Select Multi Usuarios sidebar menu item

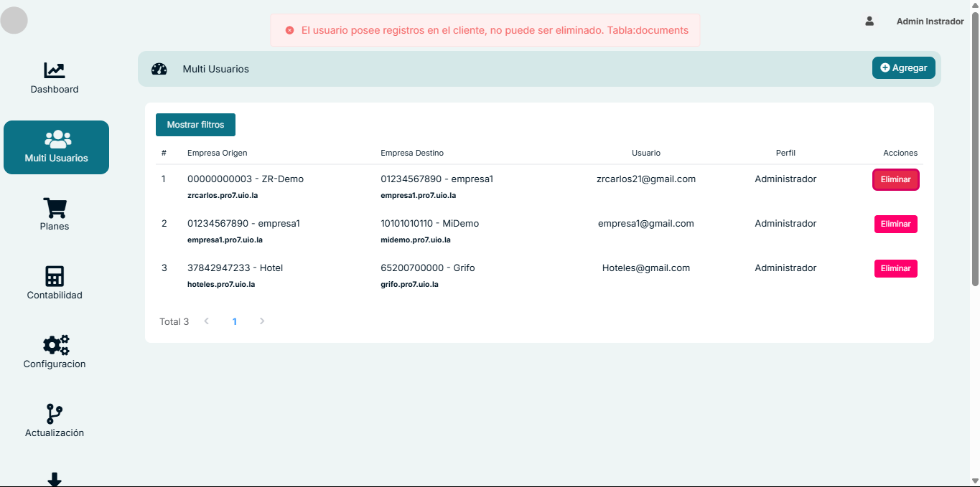coord(56,147)
